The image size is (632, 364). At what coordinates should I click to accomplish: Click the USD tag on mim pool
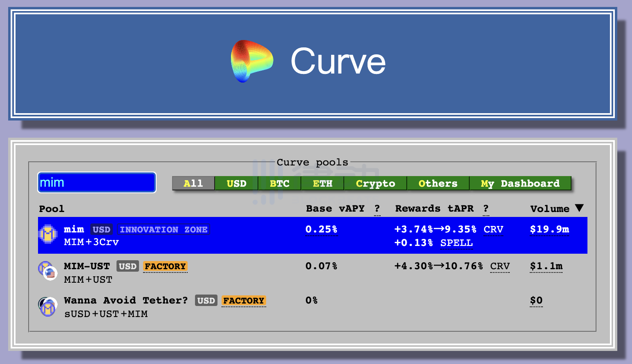pos(101,230)
